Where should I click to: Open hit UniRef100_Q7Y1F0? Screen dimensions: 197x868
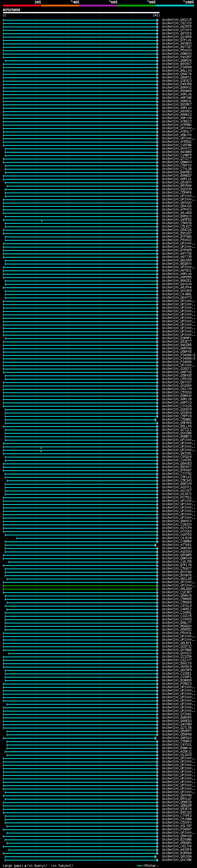[x=177, y=30]
